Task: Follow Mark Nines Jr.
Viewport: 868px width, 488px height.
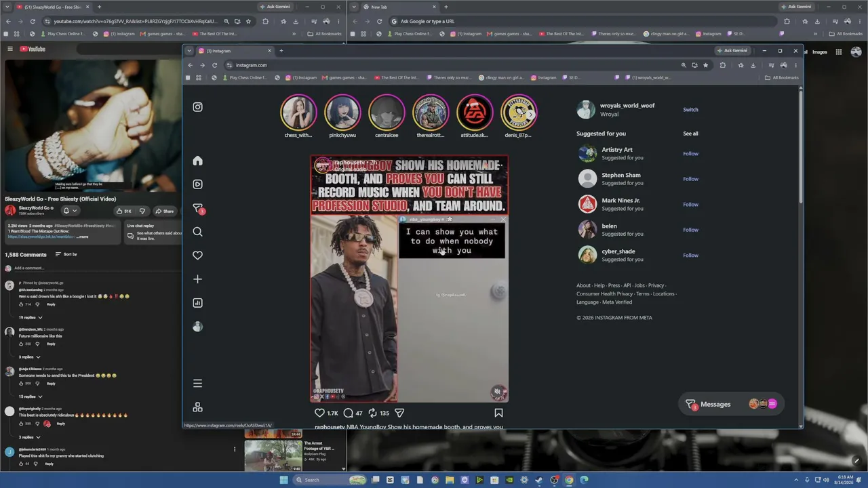Action: pyautogui.click(x=690, y=205)
